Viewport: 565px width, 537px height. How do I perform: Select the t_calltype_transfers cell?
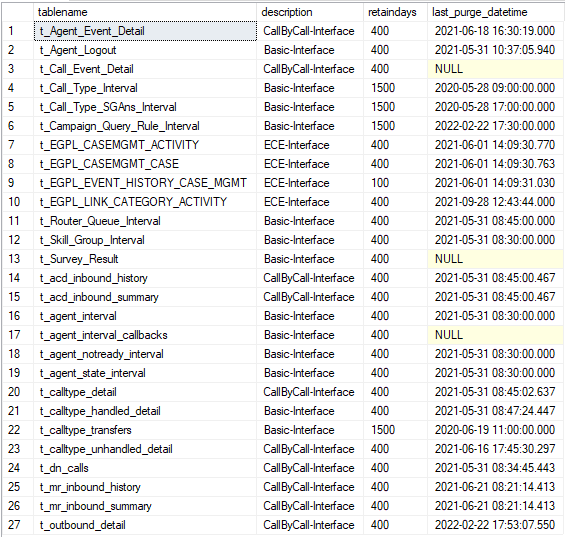[x=145, y=430]
